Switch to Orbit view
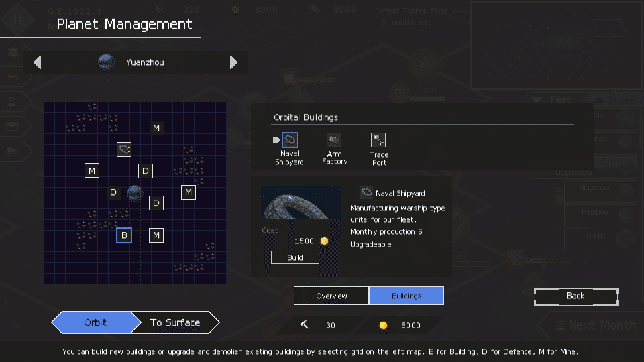Viewport: 644px width, 362px height. coord(95,322)
